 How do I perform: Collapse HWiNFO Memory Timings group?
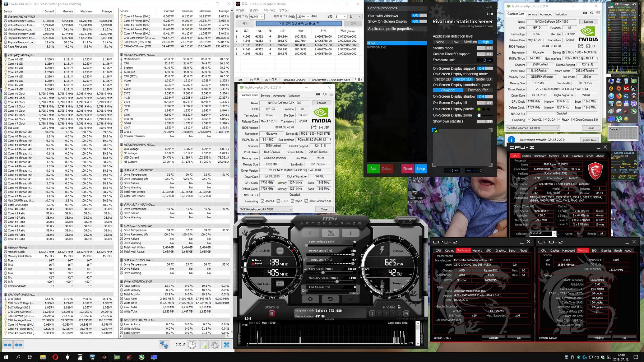(18, 248)
